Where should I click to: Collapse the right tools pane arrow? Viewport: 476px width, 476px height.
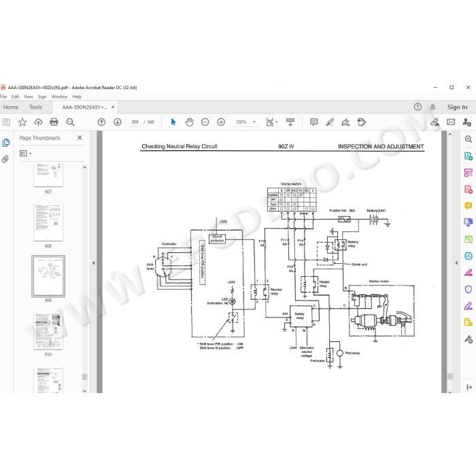point(456,263)
